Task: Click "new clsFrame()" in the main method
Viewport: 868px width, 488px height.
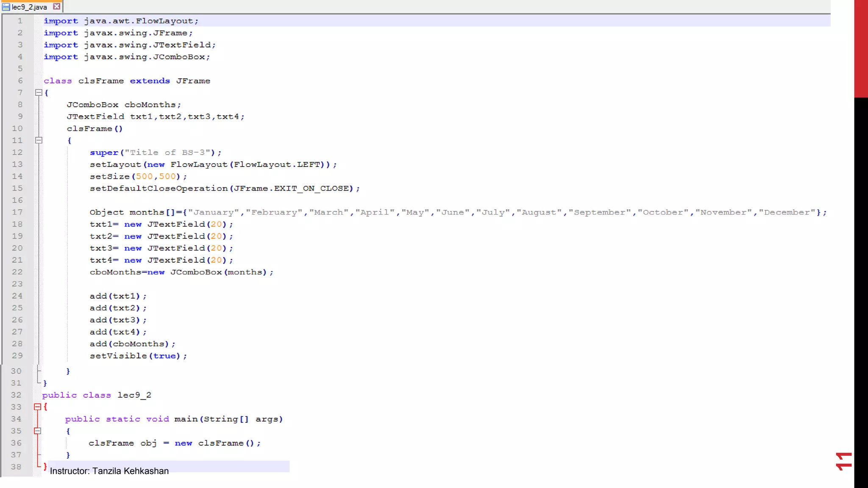Action: 214,443
